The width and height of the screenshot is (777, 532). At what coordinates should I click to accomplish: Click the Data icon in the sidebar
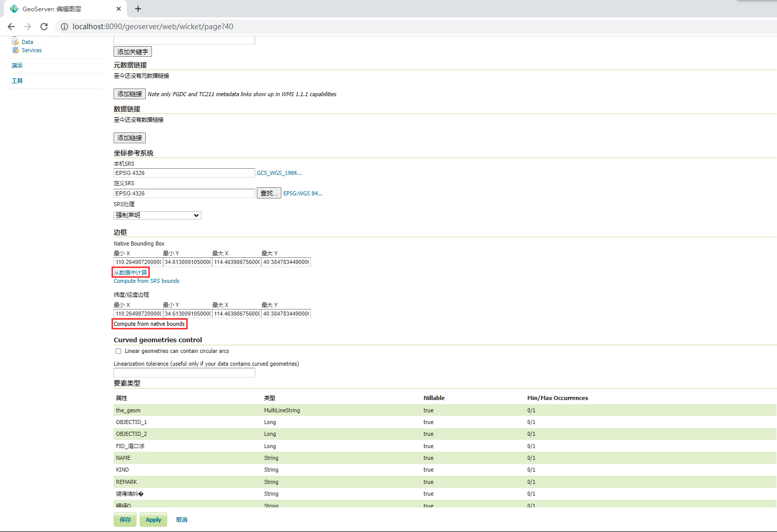16,41
